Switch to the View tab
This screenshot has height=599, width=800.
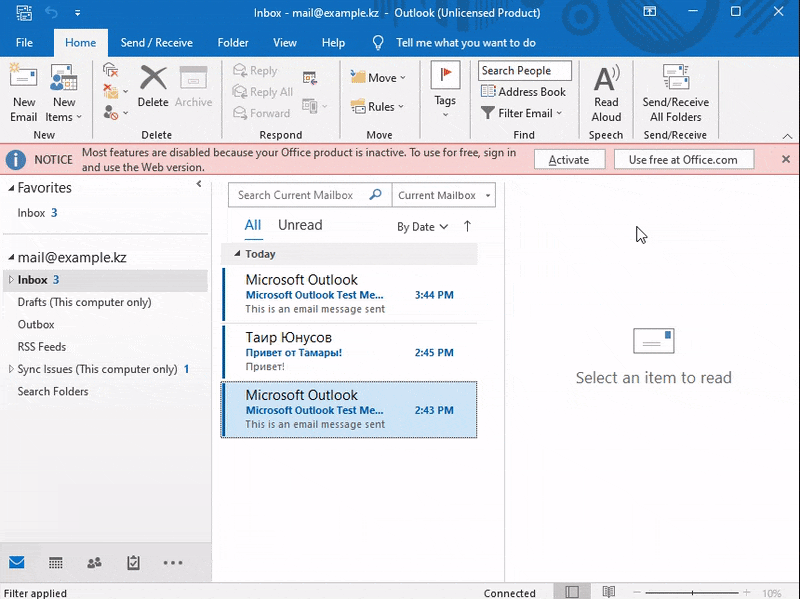click(x=285, y=43)
